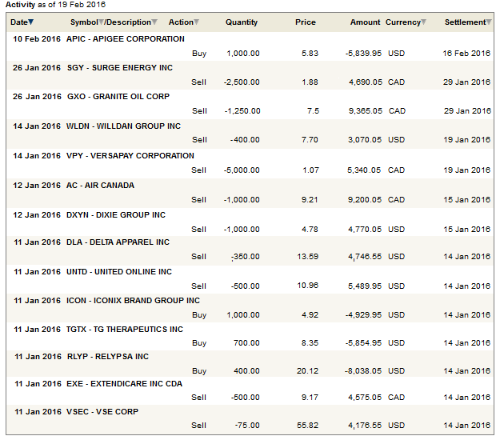Viewport: 504px width, 444px height.
Task: Click the Quantity column header
Action: (x=242, y=22)
